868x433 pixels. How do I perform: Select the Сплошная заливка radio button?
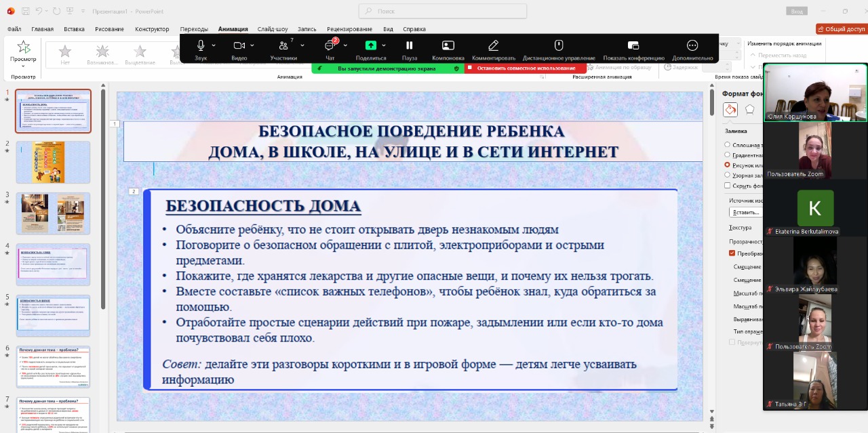tap(727, 144)
